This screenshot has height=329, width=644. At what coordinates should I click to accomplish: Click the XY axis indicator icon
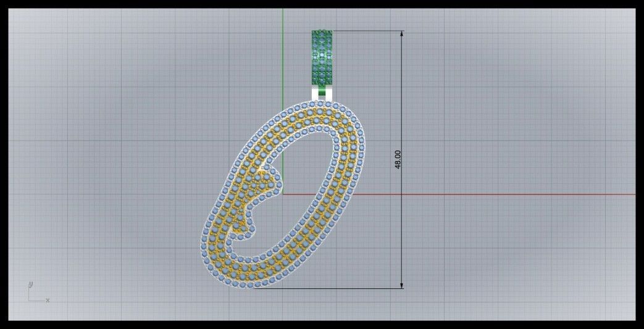click(x=38, y=293)
